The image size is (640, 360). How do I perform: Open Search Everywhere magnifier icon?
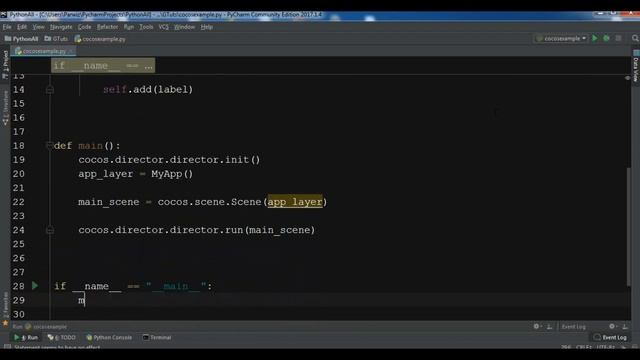click(x=635, y=38)
